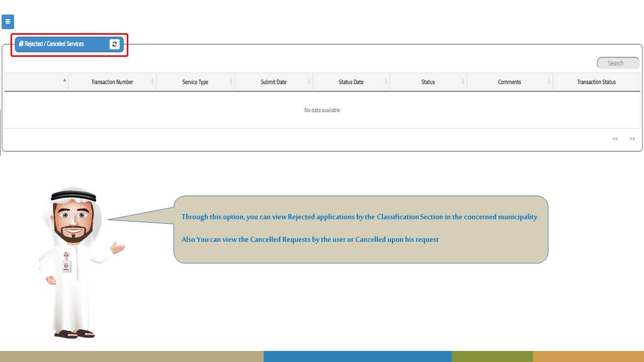
Task: Click sort arrows in Service Type column
Action: point(231,82)
